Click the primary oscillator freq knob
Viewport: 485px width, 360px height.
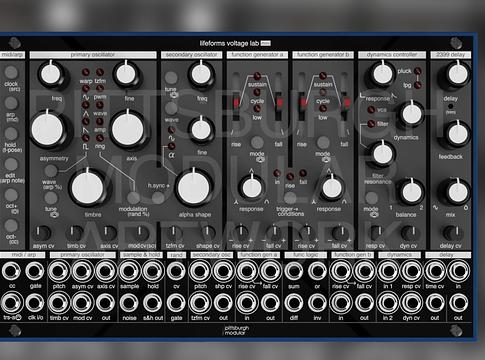[51, 74]
